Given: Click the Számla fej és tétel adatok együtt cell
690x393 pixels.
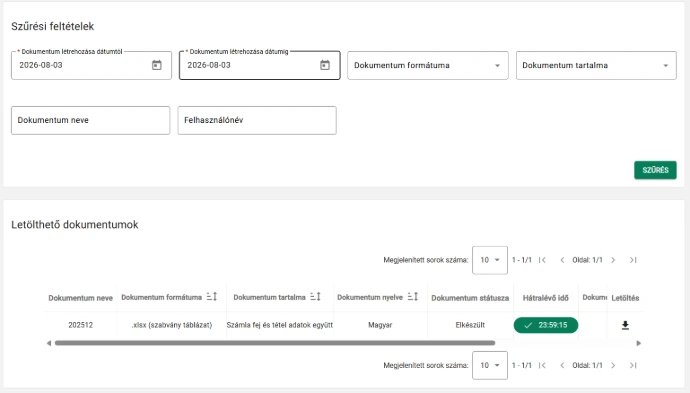Looking at the screenshot, I should click(x=279, y=325).
